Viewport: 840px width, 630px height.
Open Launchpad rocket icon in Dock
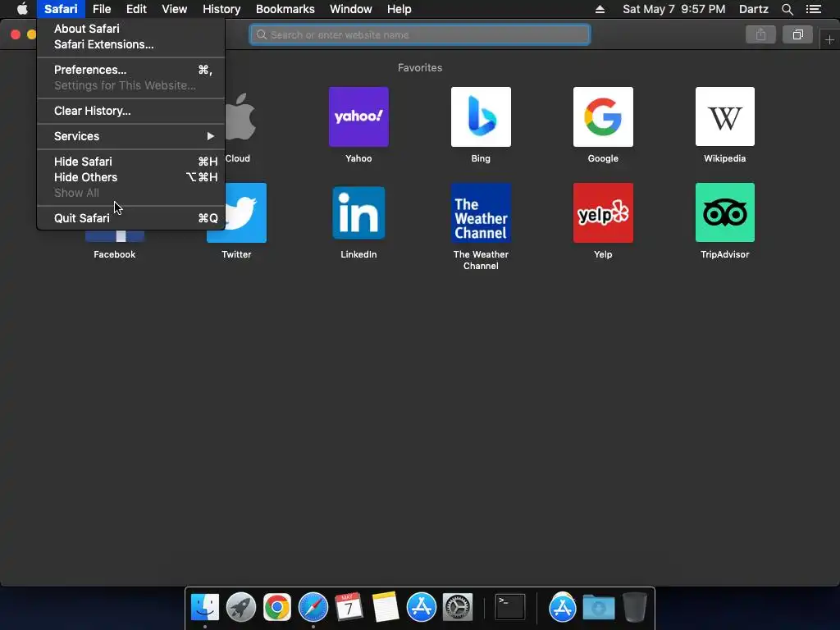pyautogui.click(x=241, y=607)
